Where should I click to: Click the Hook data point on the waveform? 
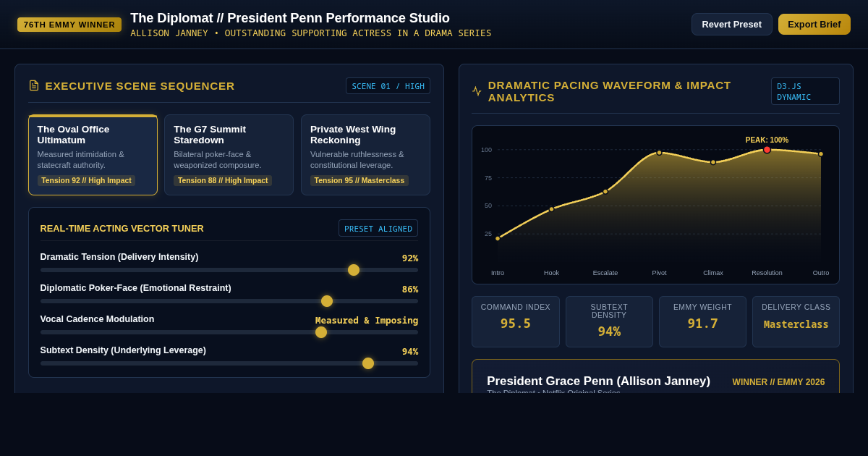click(x=551, y=209)
